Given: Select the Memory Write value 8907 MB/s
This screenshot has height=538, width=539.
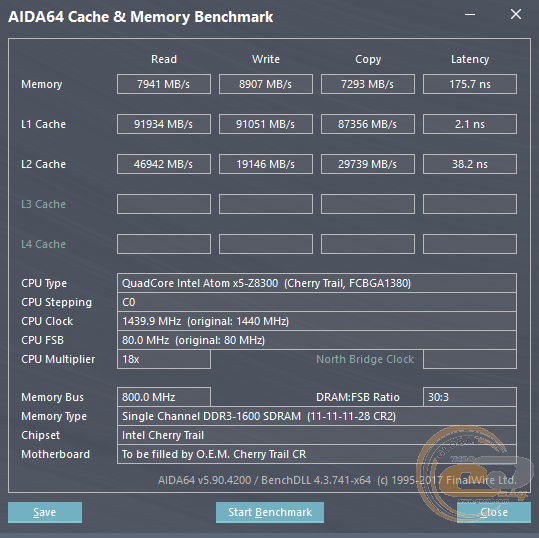Looking at the screenshot, I should (266, 84).
